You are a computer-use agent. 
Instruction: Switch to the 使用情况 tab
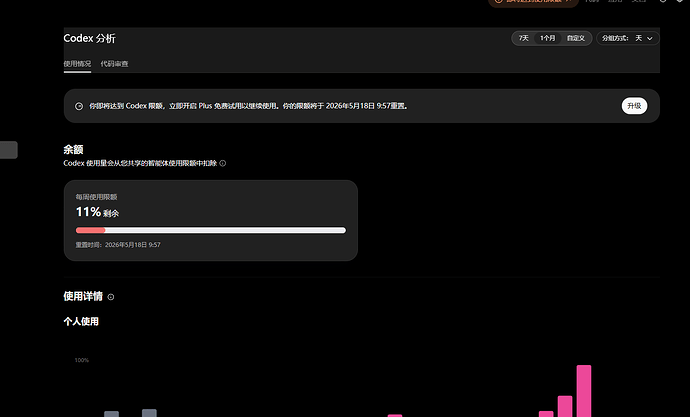coord(77,64)
